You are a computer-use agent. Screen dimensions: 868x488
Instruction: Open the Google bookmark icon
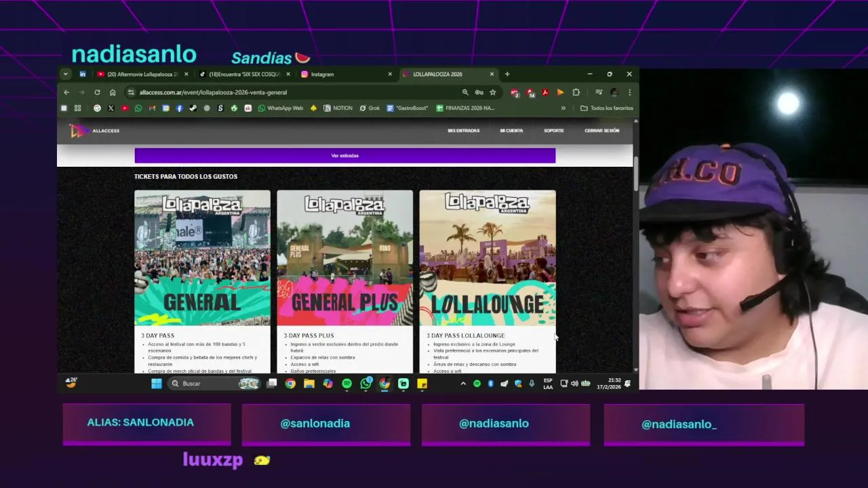click(x=97, y=108)
